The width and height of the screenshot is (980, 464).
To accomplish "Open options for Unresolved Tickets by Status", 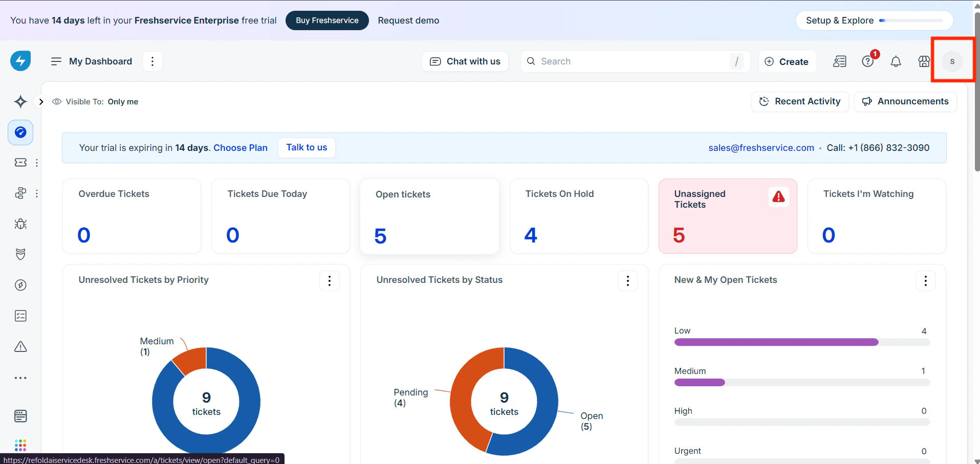I will click(x=628, y=281).
